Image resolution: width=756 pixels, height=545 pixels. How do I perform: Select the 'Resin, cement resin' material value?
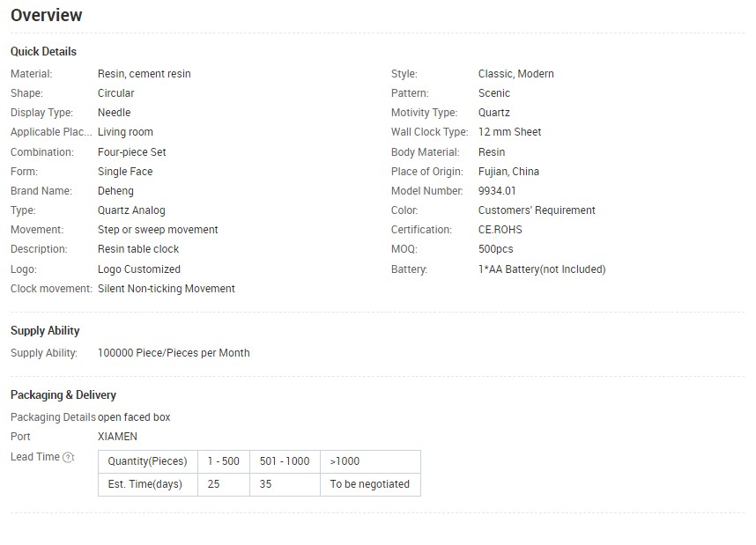[x=145, y=74]
